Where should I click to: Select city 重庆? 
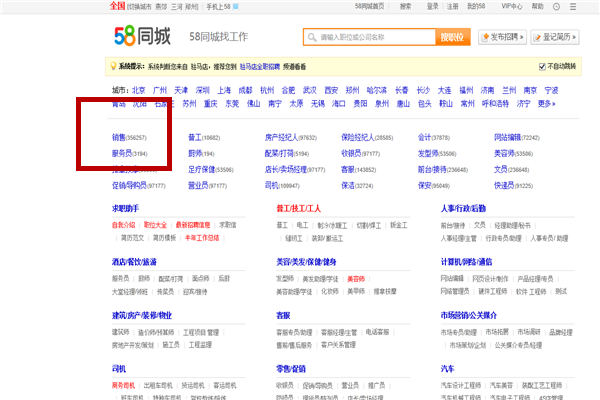[x=210, y=104]
